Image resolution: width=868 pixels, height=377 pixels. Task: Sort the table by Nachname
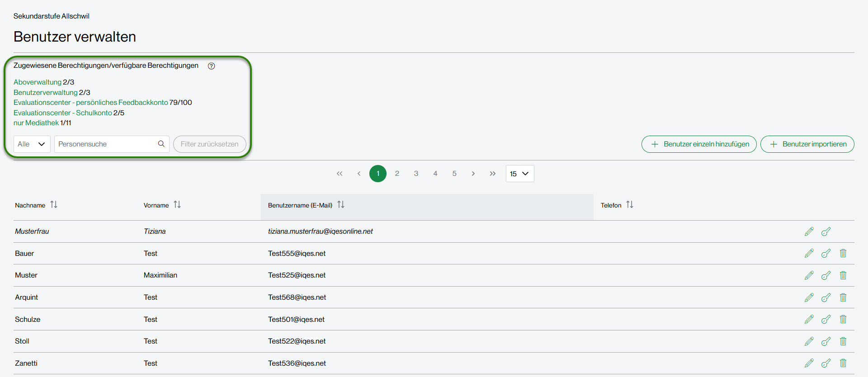[x=54, y=205]
